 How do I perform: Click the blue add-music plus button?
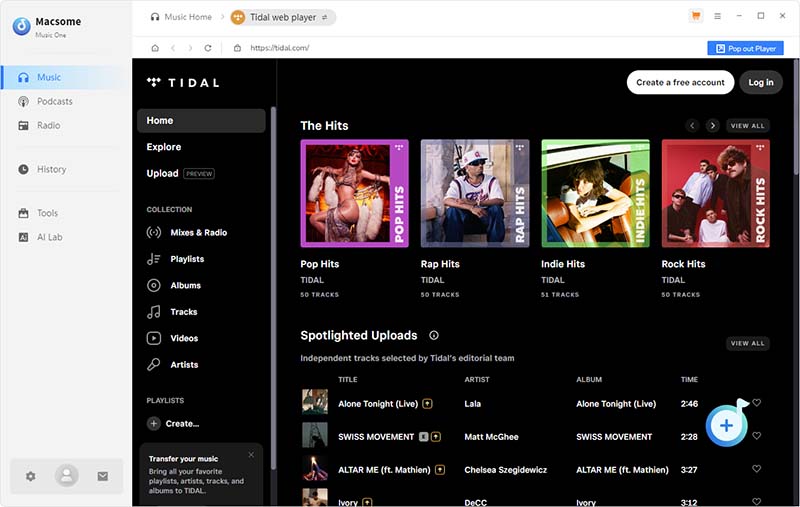click(x=727, y=425)
